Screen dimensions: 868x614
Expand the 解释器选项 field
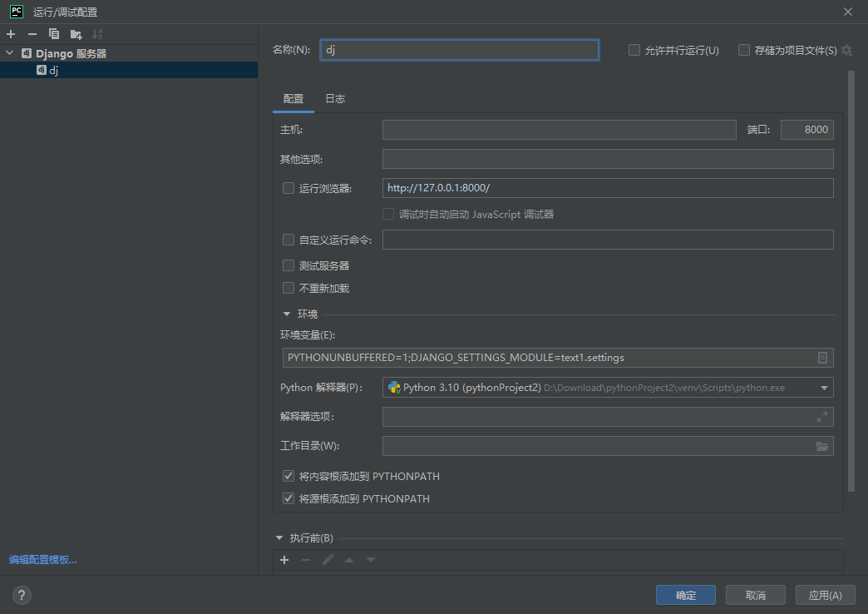822,417
